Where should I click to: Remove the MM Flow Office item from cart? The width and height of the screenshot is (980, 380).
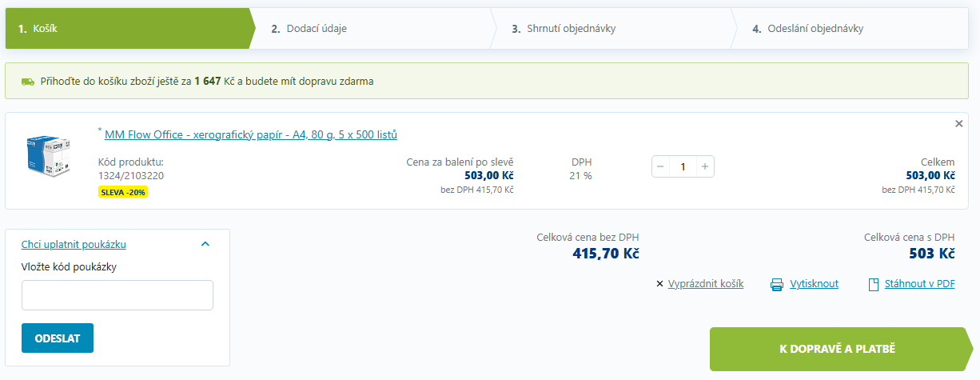point(958,124)
